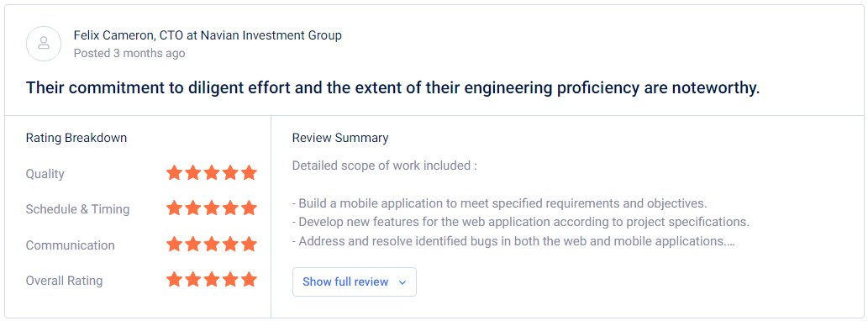This screenshot has height=321, width=868.
Task: Click the fourth star in Overall Rating
Action: (230, 280)
